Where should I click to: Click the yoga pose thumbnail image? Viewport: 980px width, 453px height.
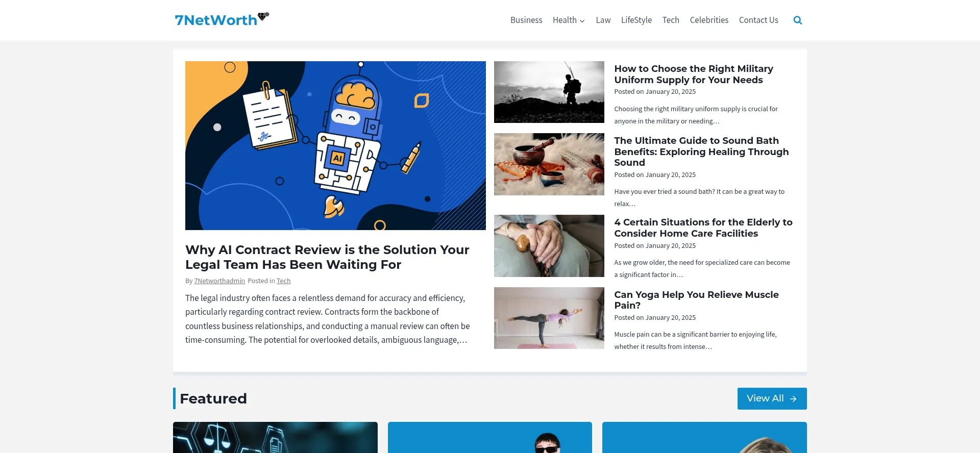[x=549, y=318]
